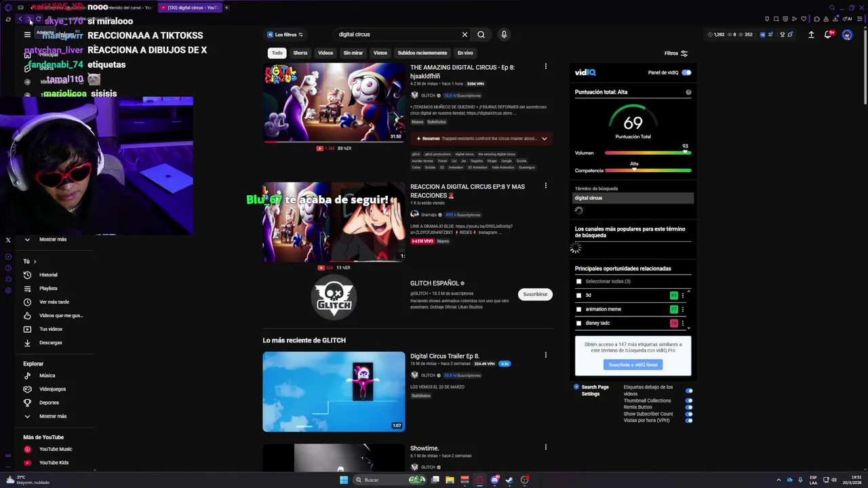Viewport: 868px width, 488px height.
Task: Click Suscribirse for the GLITCH ESPAÑOL channel
Action: click(535, 294)
